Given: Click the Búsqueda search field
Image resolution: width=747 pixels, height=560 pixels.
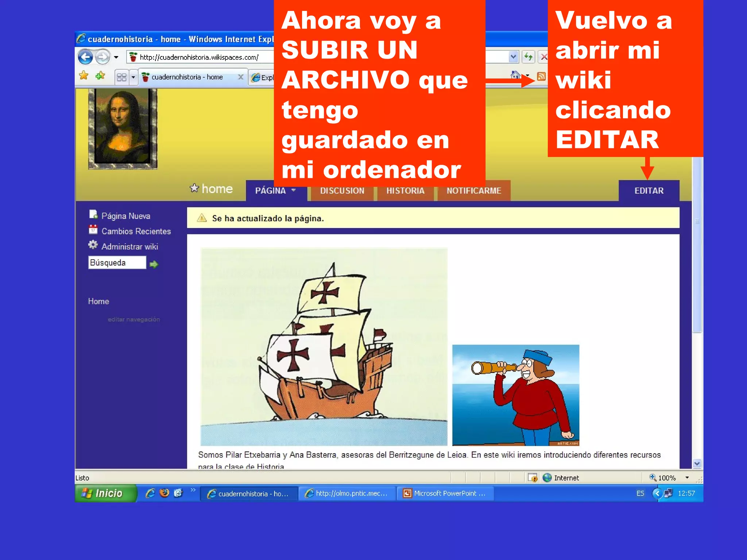Looking at the screenshot, I should (x=117, y=262).
